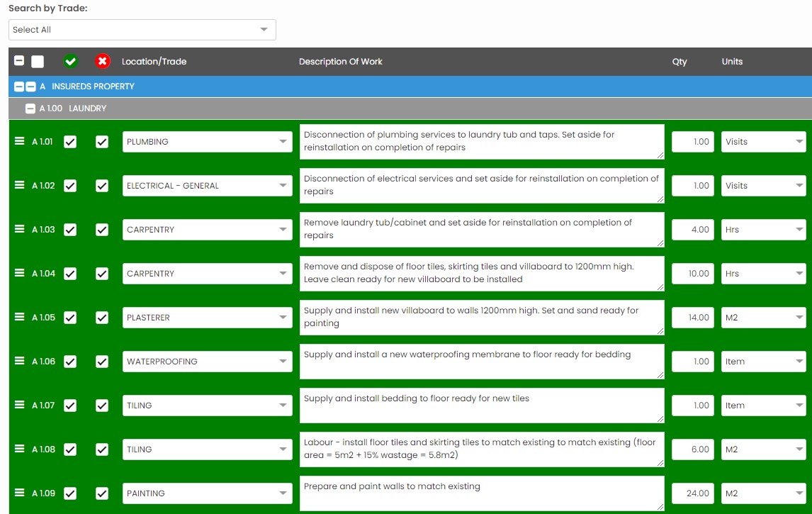Uncheck the second checkbox of row A 1.06
The width and height of the screenshot is (812, 514).
102,362
